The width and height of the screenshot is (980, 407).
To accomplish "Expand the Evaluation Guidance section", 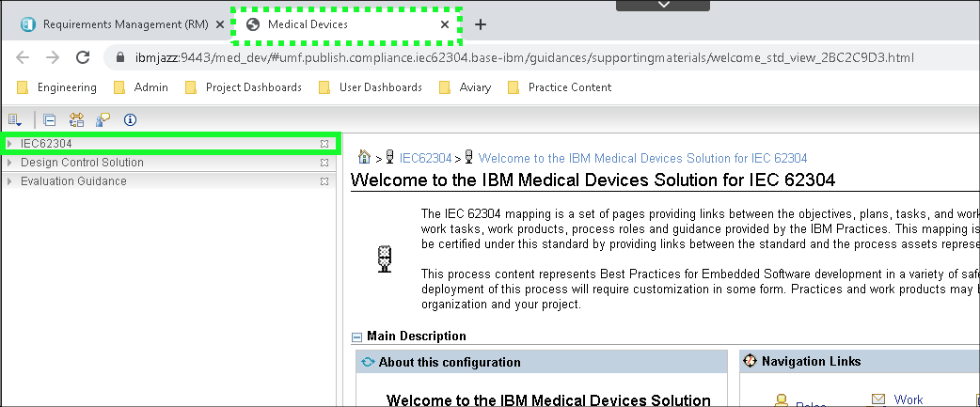I will coord(10,181).
